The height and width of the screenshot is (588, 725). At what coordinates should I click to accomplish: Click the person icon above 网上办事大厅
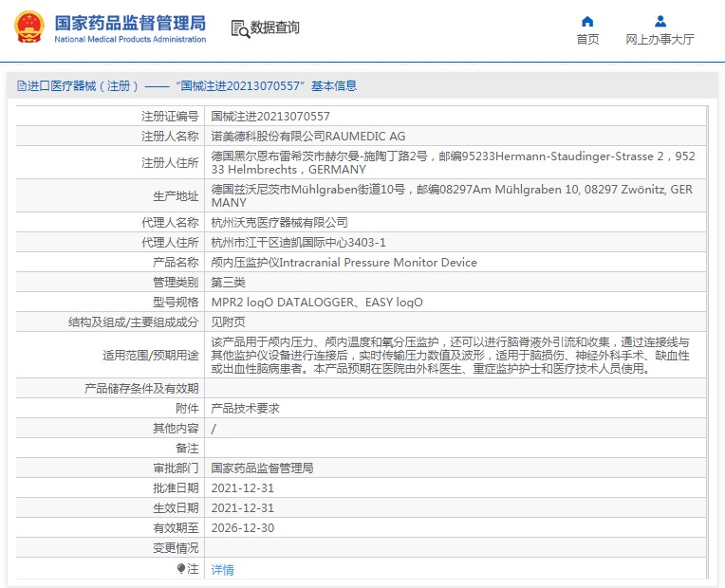point(660,21)
